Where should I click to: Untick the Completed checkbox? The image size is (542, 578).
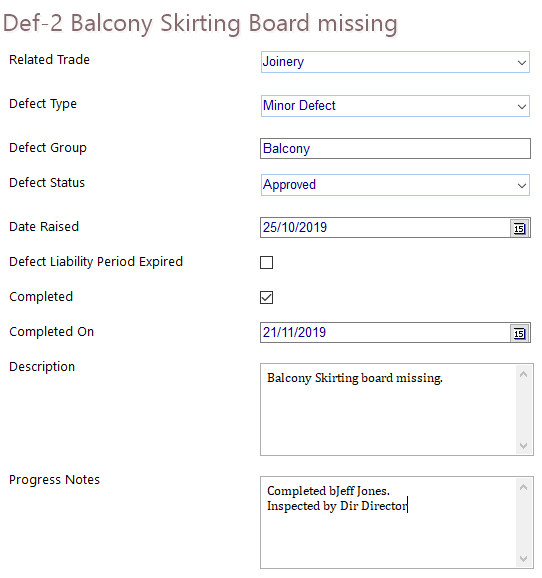tap(266, 297)
